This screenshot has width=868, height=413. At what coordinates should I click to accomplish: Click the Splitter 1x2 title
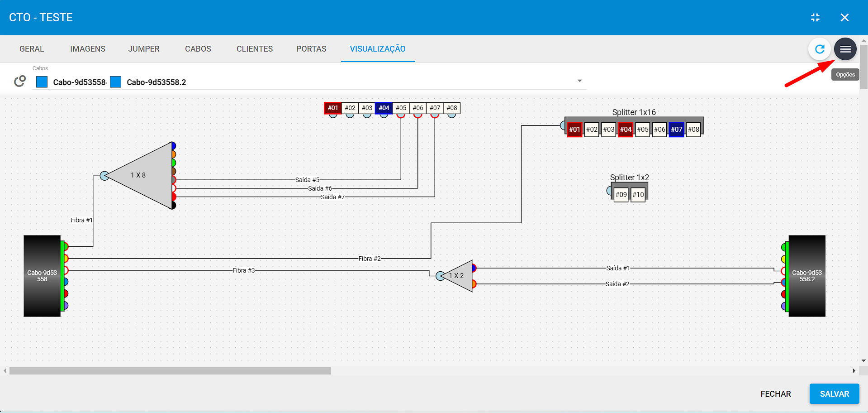tap(629, 178)
